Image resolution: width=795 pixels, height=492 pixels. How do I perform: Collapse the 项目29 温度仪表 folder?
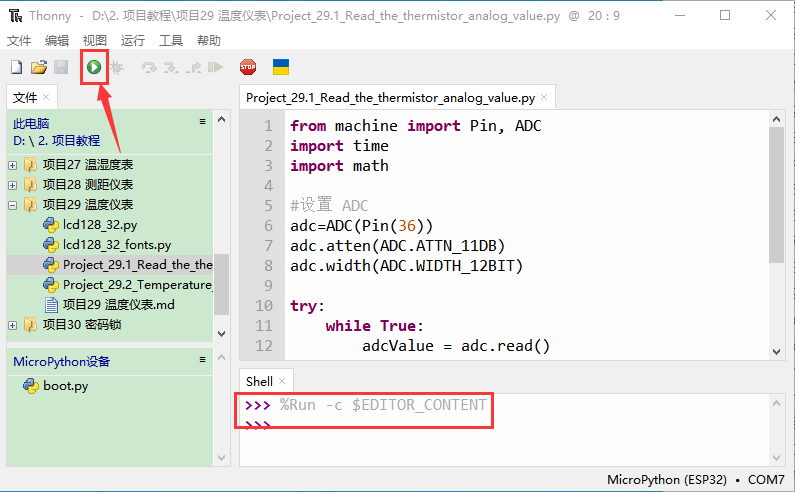[x=13, y=205]
